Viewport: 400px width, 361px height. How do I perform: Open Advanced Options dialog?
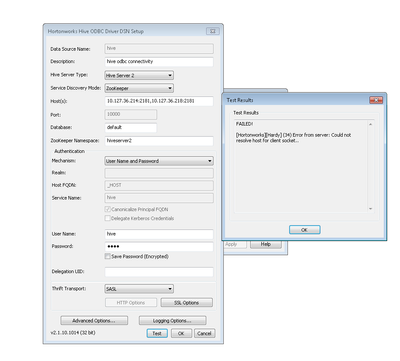tap(94, 321)
